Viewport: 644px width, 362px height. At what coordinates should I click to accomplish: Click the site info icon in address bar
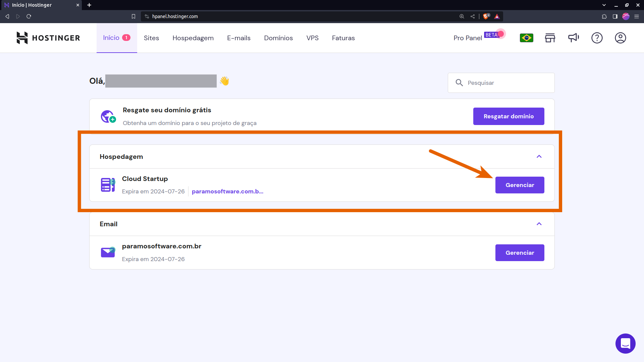pyautogui.click(x=147, y=16)
